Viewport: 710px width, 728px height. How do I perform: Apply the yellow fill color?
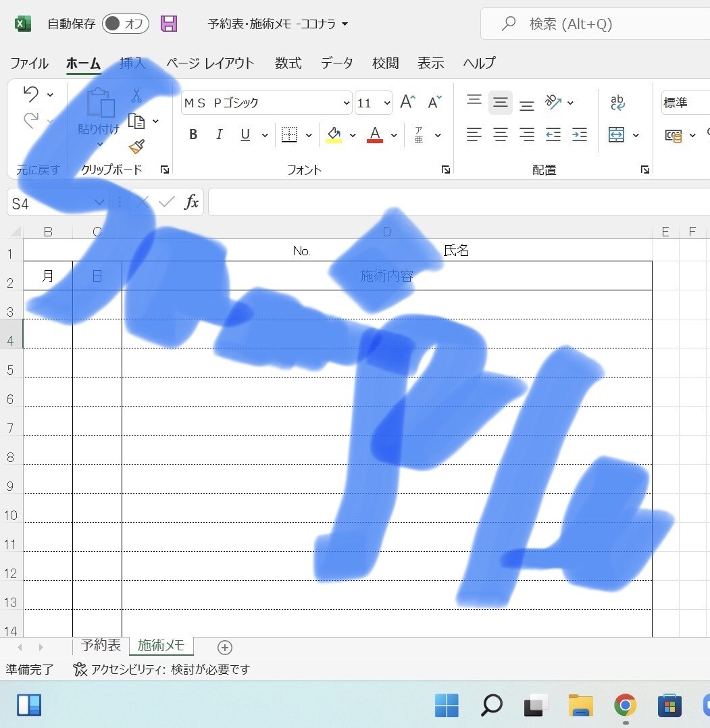point(334,134)
